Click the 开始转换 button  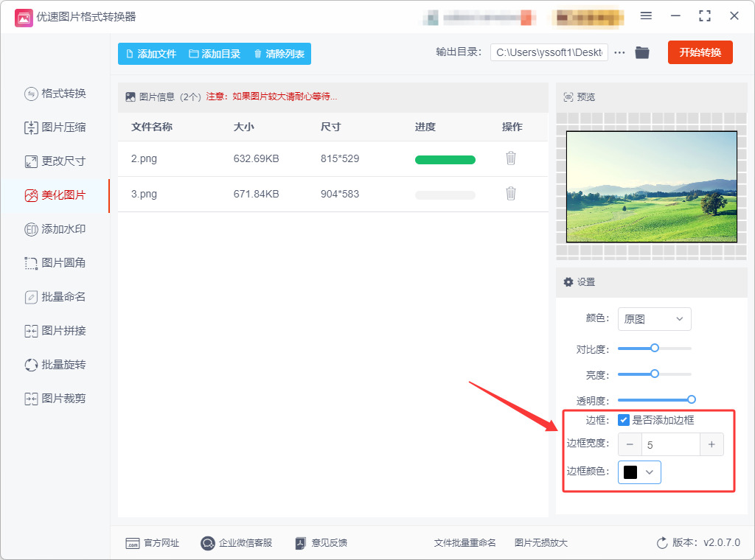pos(700,52)
